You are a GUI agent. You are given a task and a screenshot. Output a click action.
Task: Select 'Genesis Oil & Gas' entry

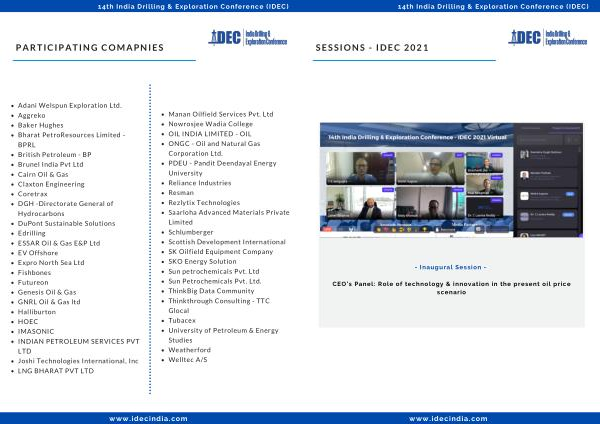tap(47, 292)
